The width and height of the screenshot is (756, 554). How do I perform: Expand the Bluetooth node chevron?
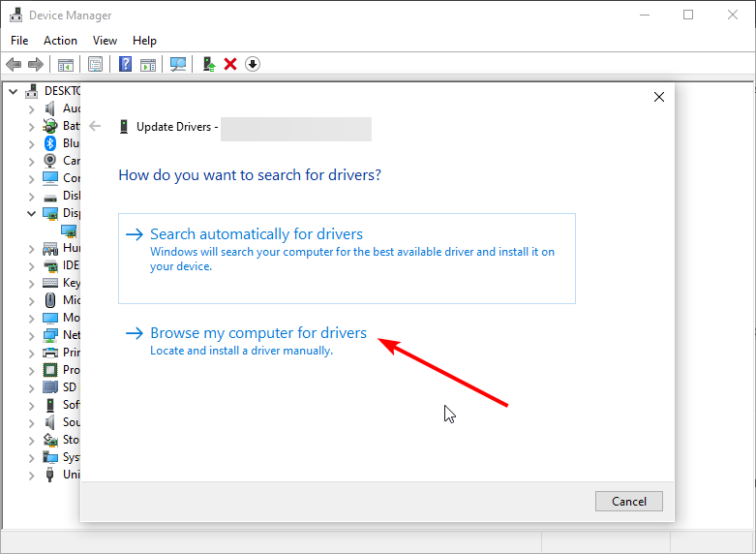click(x=31, y=143)
